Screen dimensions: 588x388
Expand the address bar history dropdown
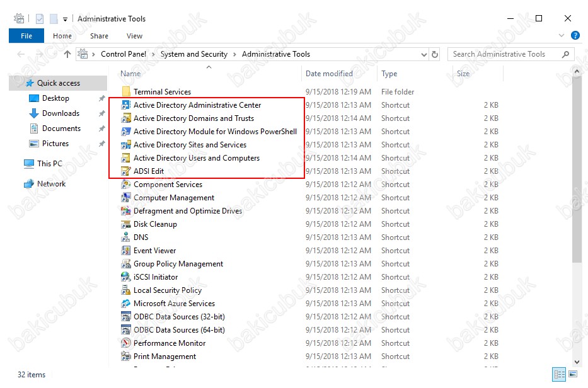click(424, 55)
